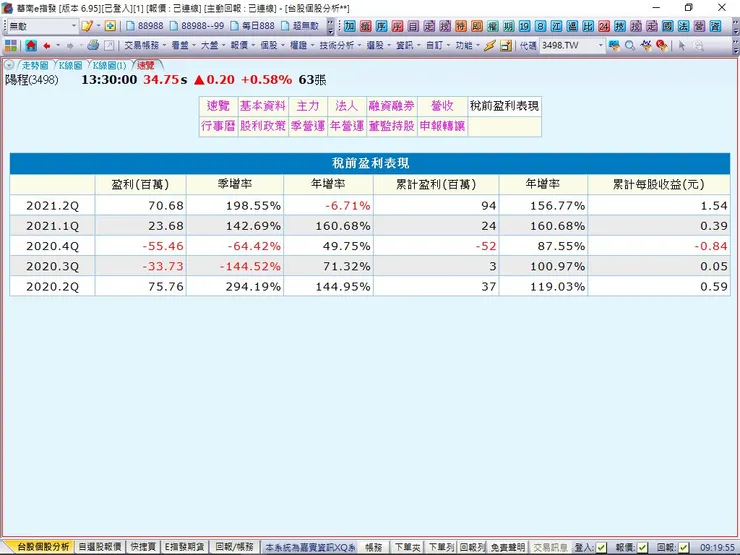740x555 pixels.
Task: Select the 2021.2Q row label
Action: click(52, 206)
